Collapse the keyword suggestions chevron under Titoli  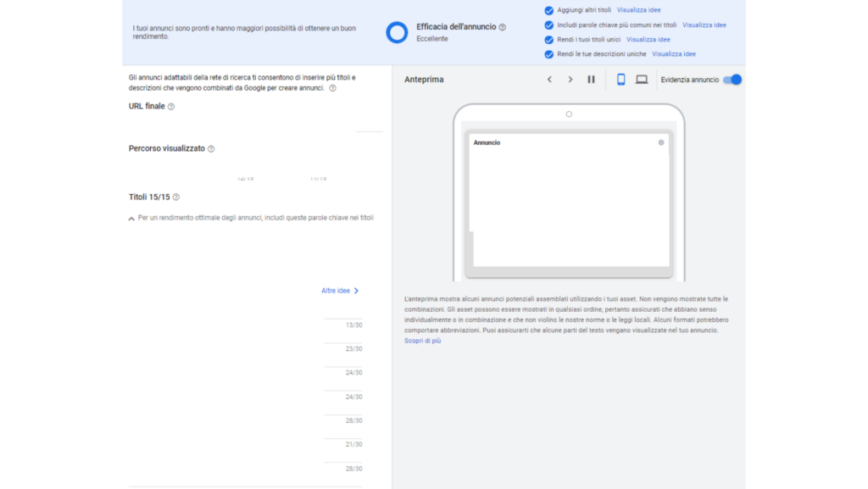point(131,219)
